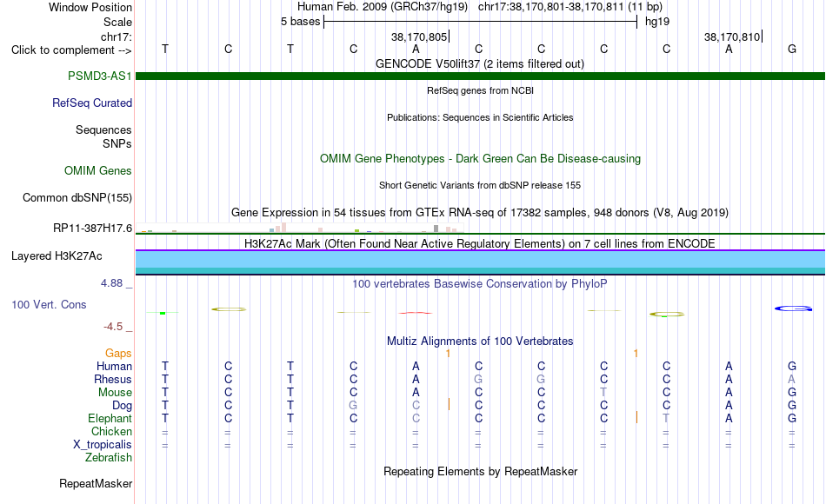This screenshot has width=826, height=504.
Task: Select the Dog species row label
Action: [122, 406]
